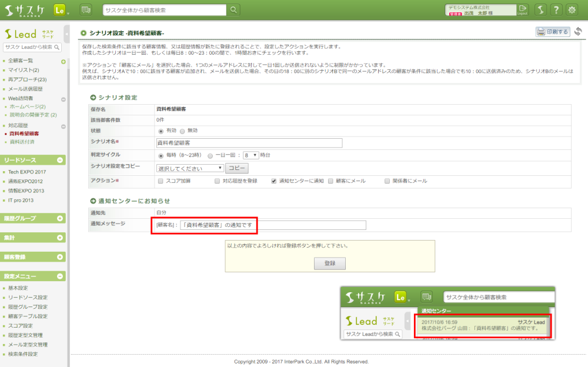Expand the 履歴グループ sidebar section
The width and height of the screenshot is (588, 367).
click(x=60, y=219)
